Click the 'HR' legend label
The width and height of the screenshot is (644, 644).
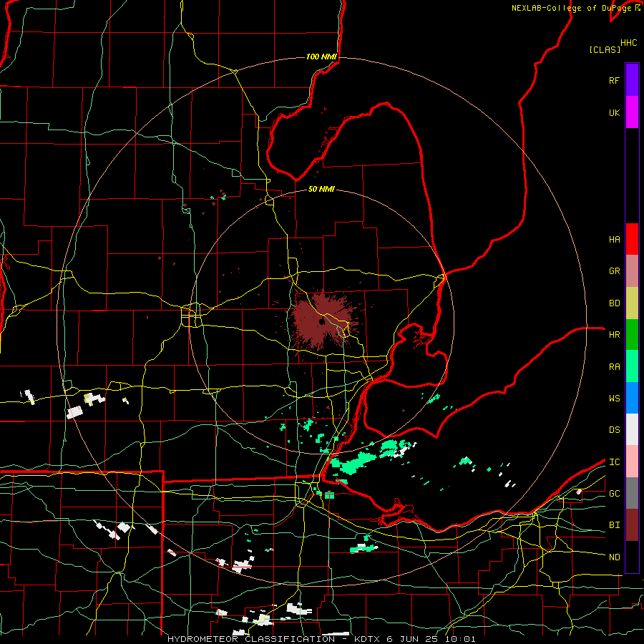614,335
